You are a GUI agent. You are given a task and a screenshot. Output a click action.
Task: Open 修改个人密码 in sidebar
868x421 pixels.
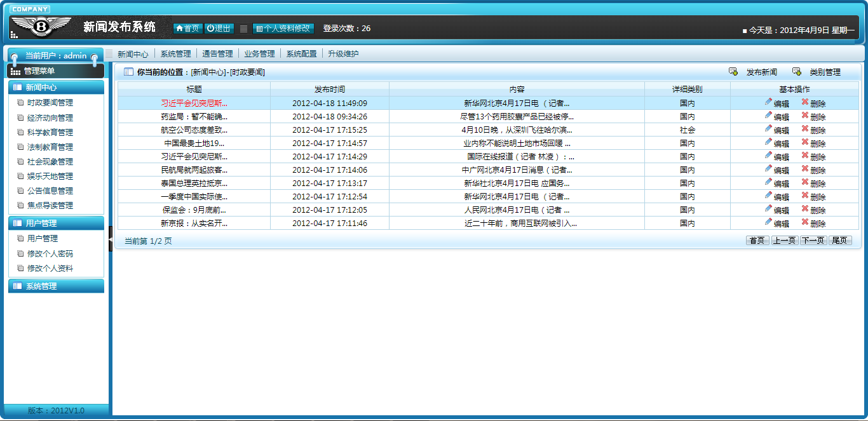point(50,254)
